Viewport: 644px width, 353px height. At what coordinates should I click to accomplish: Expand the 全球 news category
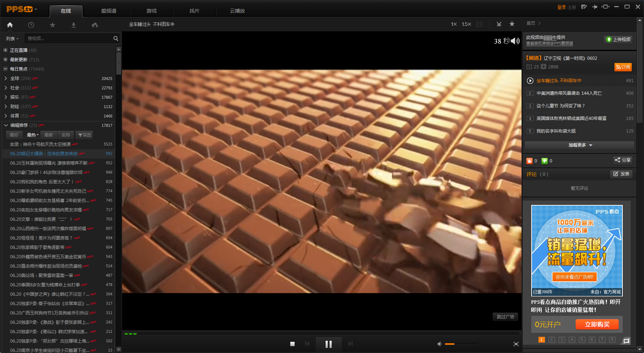pyautogui.click(x=6, y=78)
